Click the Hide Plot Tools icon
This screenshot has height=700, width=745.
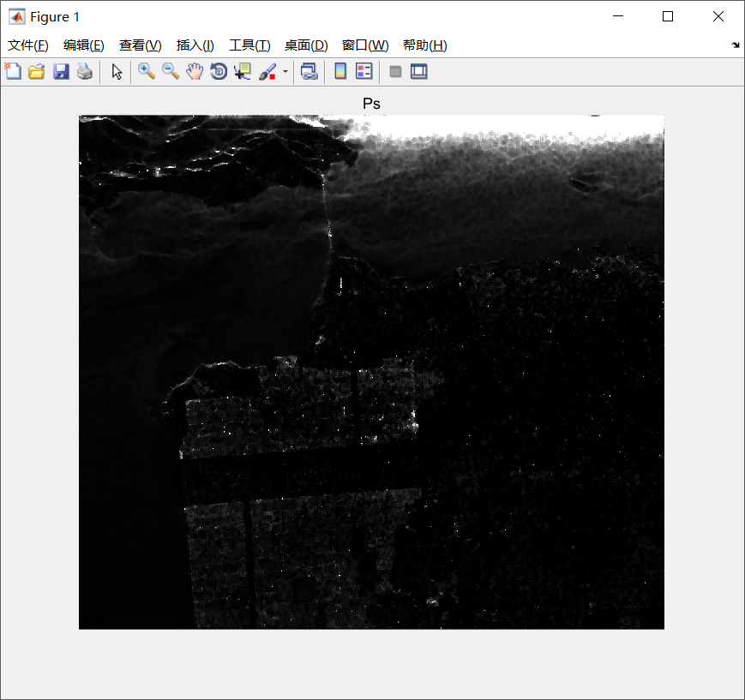(395, 72)
